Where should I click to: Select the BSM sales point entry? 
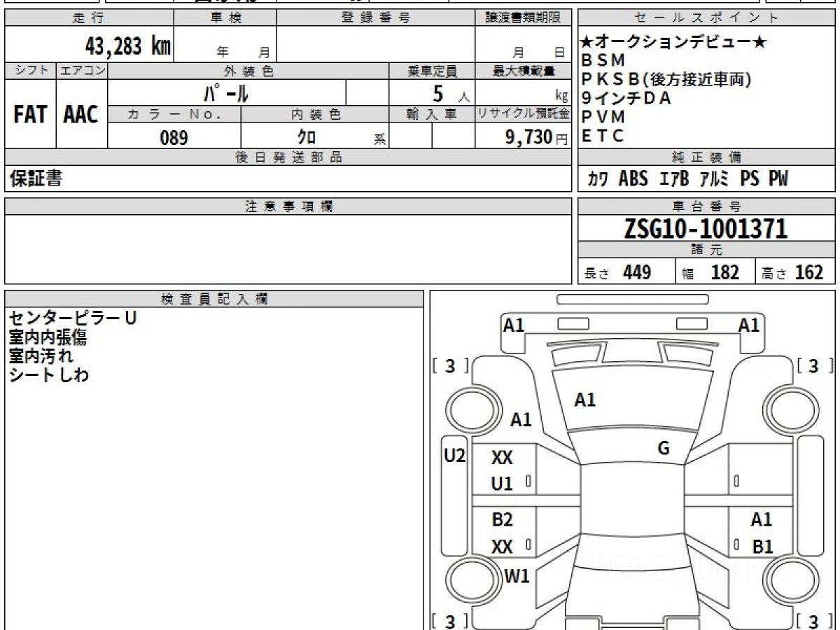pos(603,61)
